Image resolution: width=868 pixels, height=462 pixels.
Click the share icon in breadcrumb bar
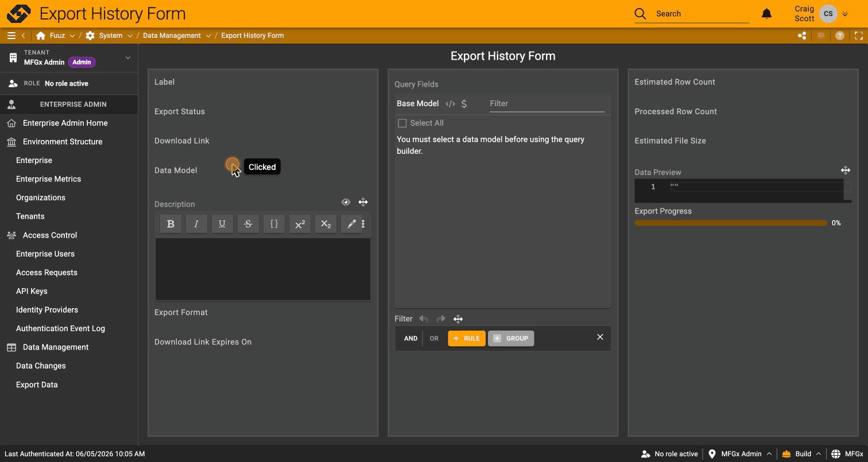(802, 36)
